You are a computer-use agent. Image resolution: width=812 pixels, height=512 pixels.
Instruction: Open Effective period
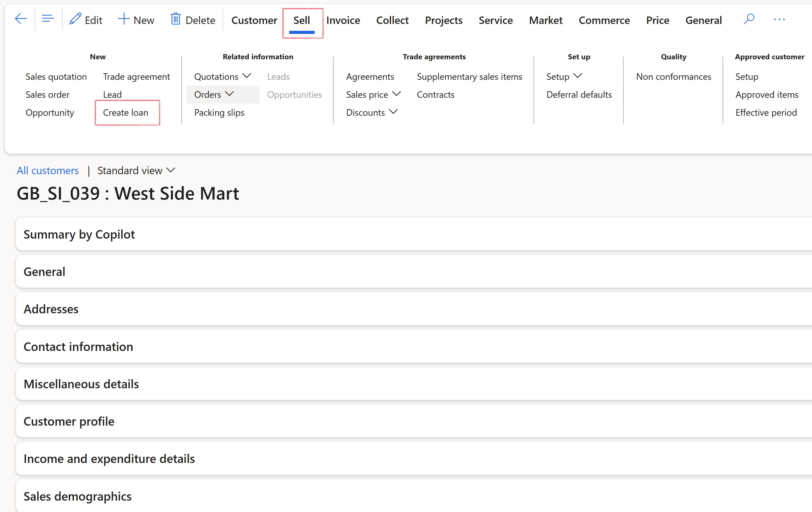[x=766, y=113]
